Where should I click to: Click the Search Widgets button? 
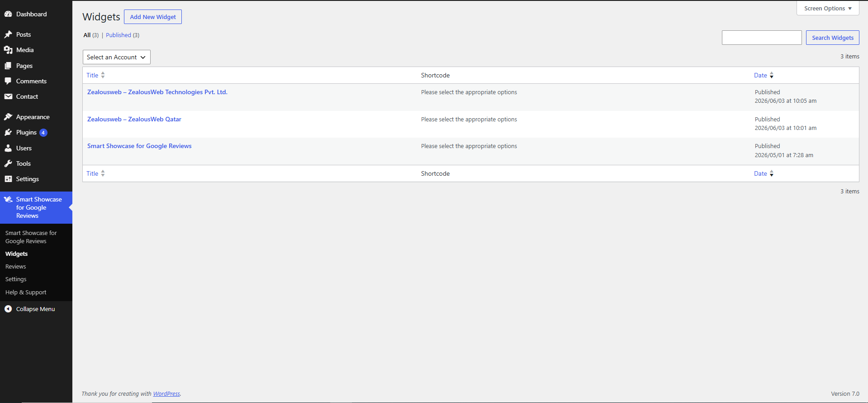(x=832, y=38)
